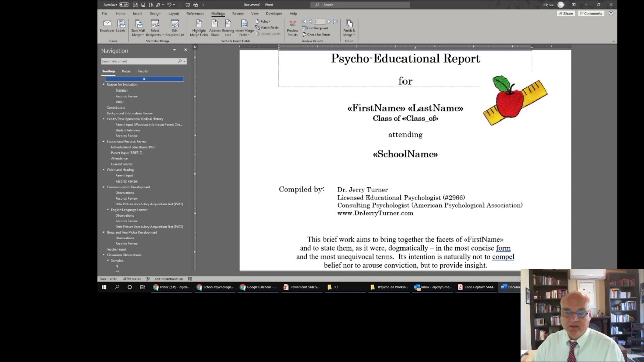The height and width of the screenshot is (362, 644).
Task: Go to next mail merge record
Action: click(x=329, y=22)
